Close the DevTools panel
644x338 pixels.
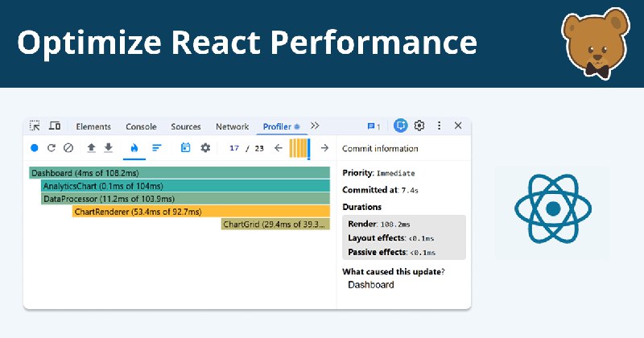[x=458, y=126]
